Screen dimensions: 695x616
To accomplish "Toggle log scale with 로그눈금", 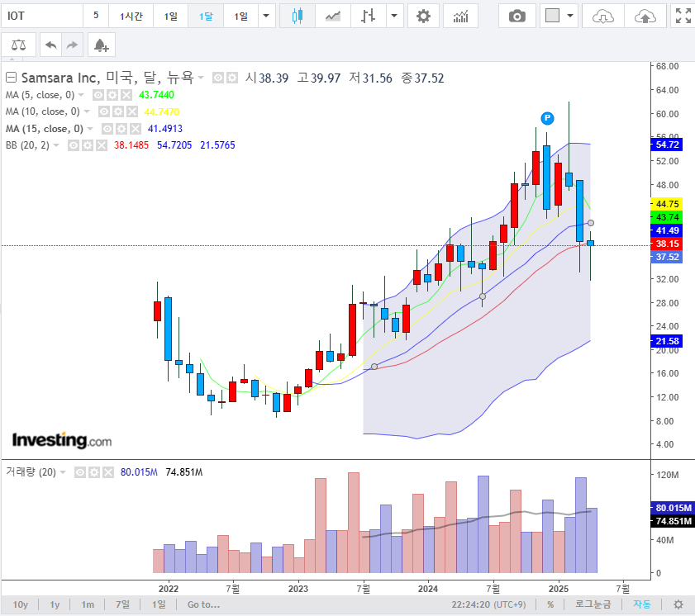I will (x=593, y=604).
